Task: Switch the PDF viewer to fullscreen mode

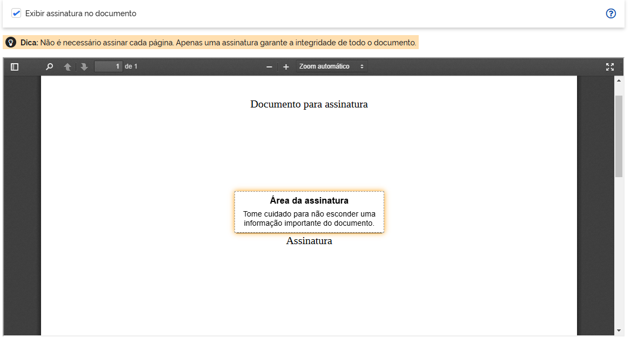Action: tap(610, 67)
